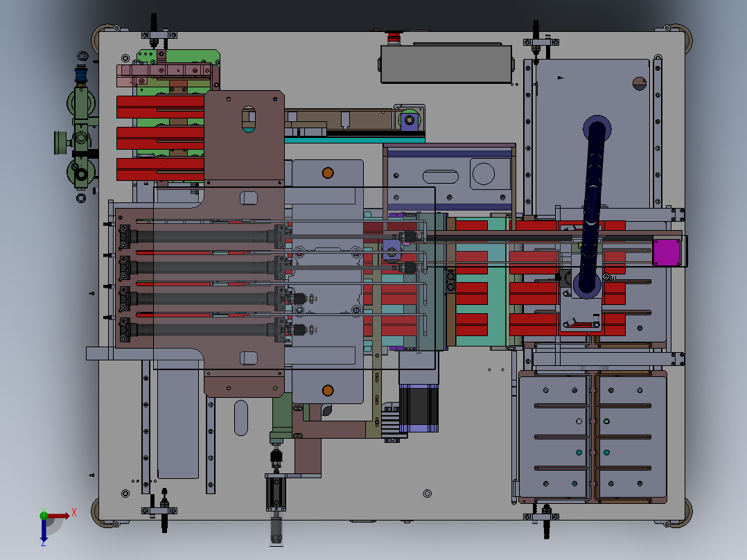The height and width of the screenshot is (560, 747).
Task: Select the green round knob regulator at far left
Action: click(x=62, y=143)
